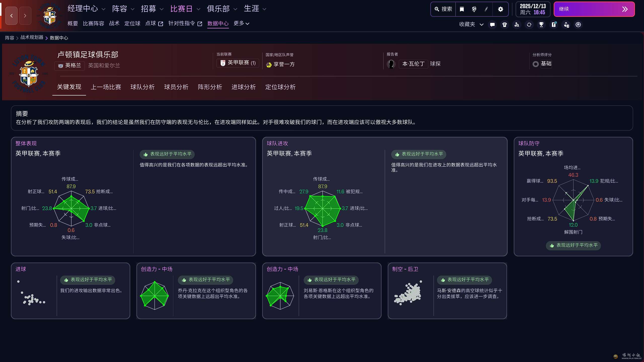Viewport: 644px width, 362px height.
Task: Switch to 定位球分析 tab
Action: pyautogui.click(x=280, y=87)
